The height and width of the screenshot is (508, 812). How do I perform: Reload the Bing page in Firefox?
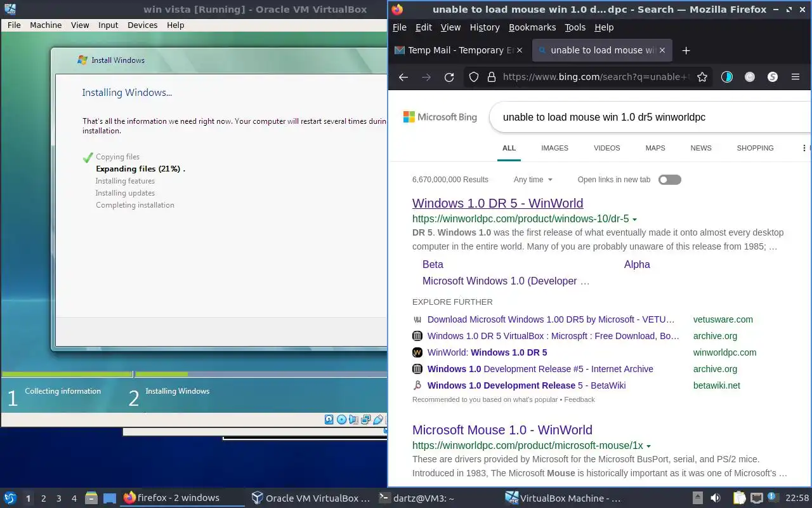click(449, 77)
